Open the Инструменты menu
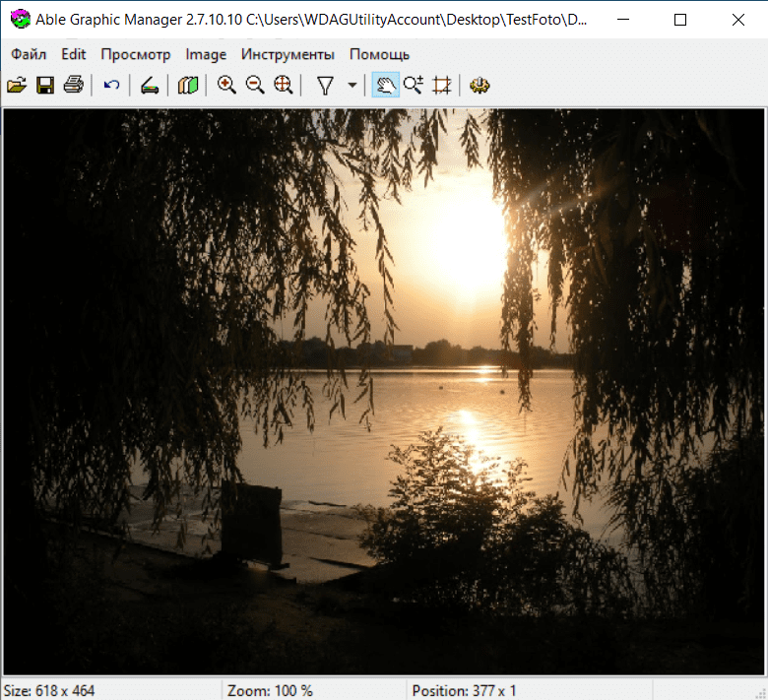This screenshot has width=768, height=700. point(288,54)
